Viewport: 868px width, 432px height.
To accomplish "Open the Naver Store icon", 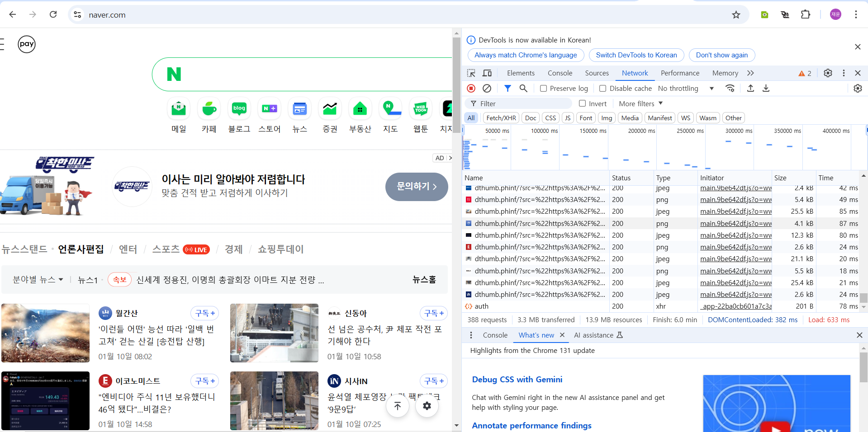I will point(270,109).
